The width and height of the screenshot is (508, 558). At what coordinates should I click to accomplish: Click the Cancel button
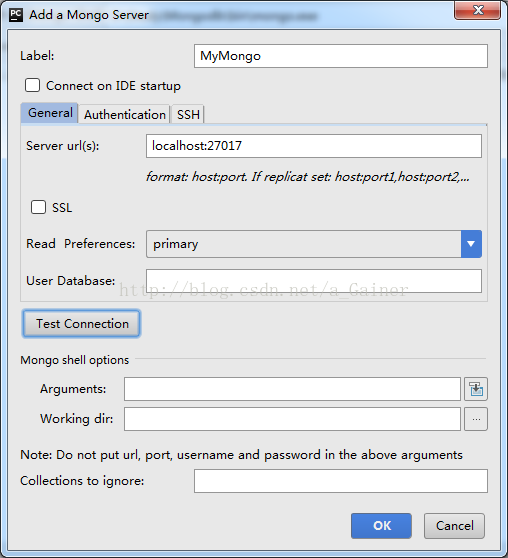click(454, 526)
